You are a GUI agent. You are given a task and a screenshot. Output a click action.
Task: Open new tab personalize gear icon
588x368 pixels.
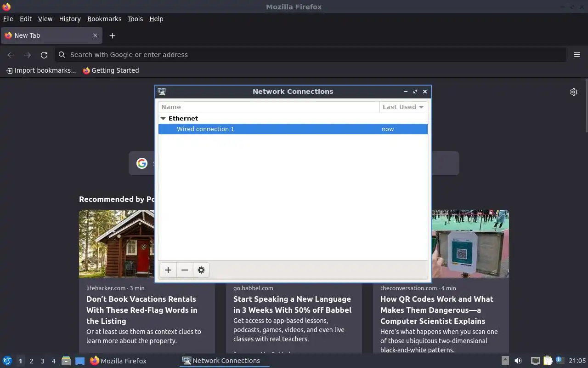[x=574, y=92]
